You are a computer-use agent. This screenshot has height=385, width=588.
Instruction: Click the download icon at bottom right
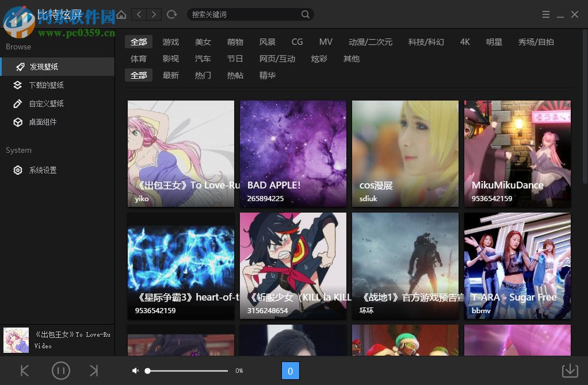coord(570,371)
